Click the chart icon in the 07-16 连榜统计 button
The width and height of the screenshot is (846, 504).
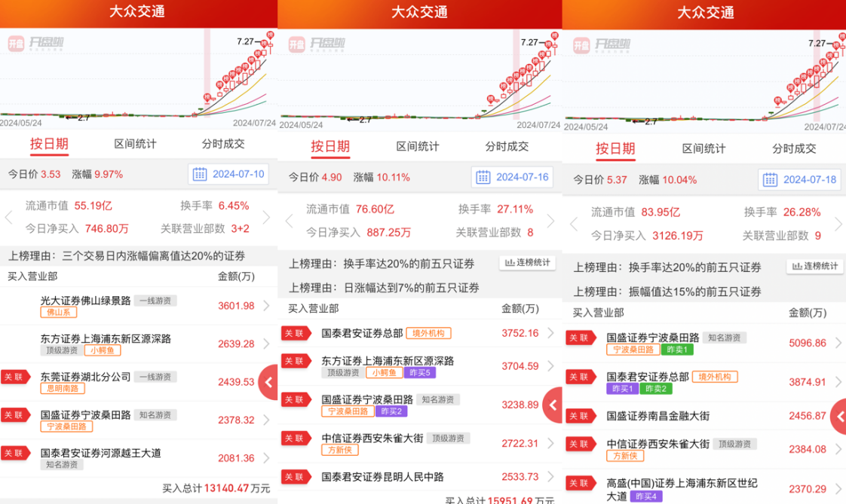tap(509, 262)
